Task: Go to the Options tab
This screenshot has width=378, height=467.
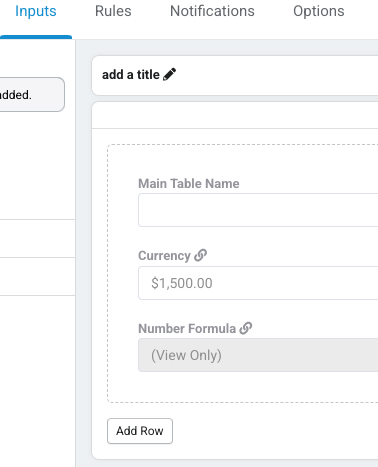Action: tap(319, 11)
